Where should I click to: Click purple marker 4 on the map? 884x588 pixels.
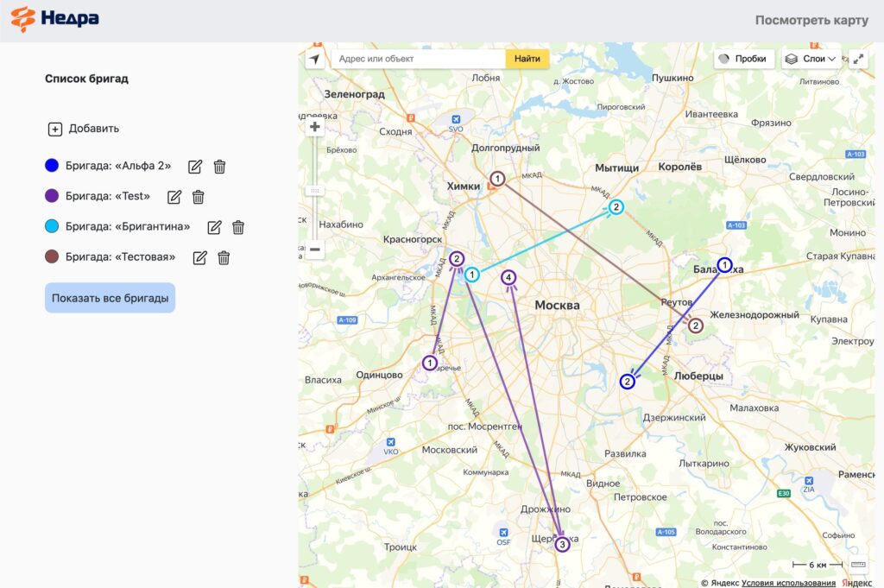(508, 277)
